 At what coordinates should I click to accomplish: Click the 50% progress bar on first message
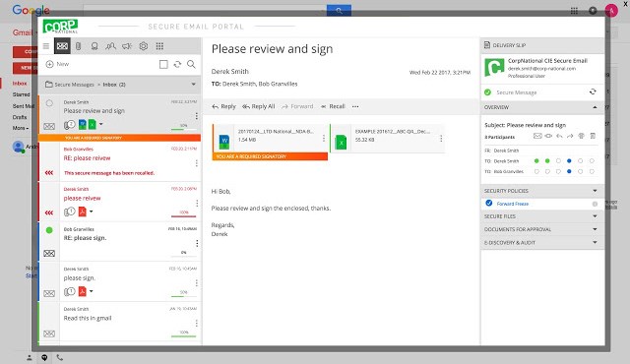[x=184, y=129]
